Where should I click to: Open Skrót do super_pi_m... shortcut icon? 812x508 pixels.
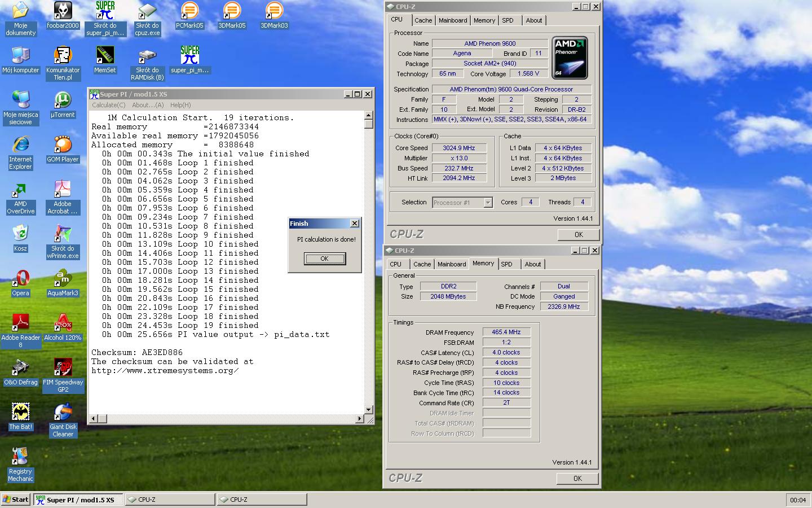point(105,19)
